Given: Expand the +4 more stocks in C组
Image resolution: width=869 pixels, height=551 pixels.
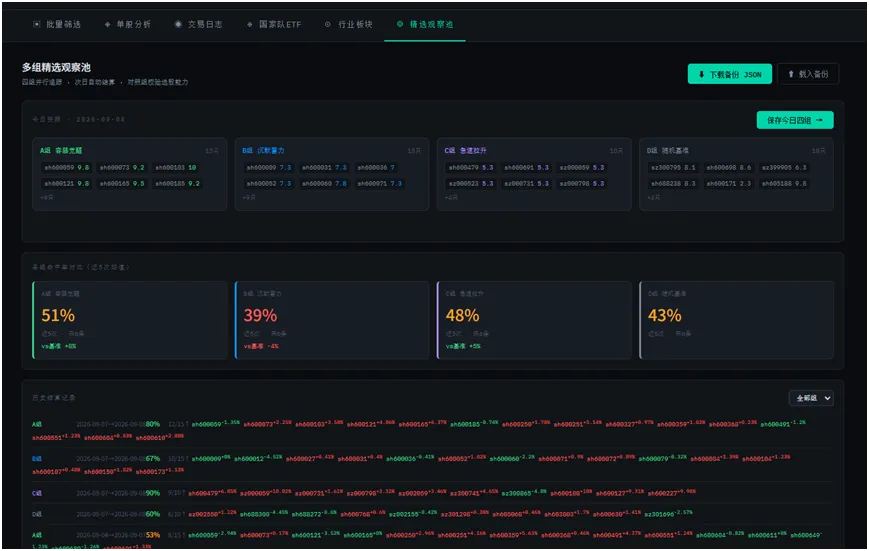Looking at the screenshot, I should (451, 197).
